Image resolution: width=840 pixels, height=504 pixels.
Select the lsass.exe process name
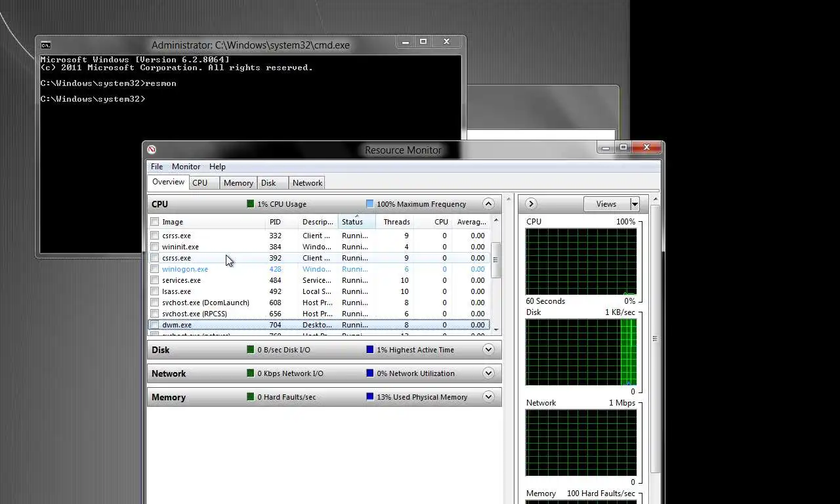[177, 291]
